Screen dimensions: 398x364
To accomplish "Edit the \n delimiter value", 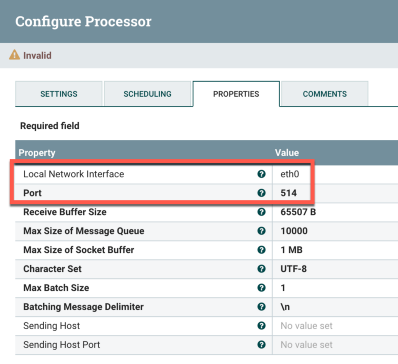I will [285, 307].
